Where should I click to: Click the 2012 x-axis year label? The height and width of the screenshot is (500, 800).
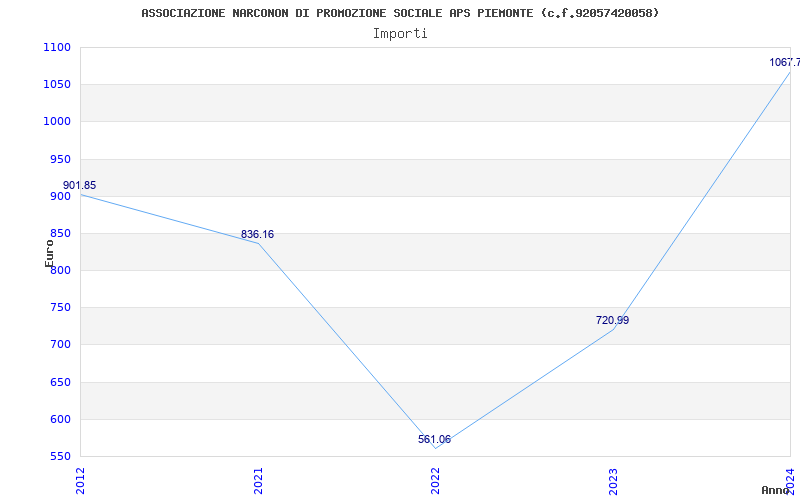click(x=80, y=481)
